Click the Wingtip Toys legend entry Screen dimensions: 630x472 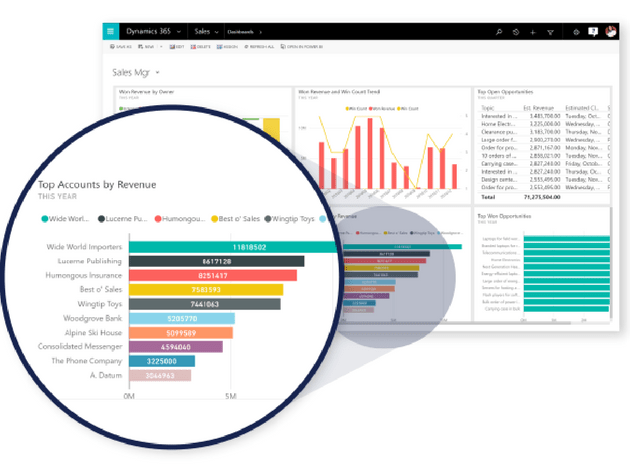pos(289,219)
